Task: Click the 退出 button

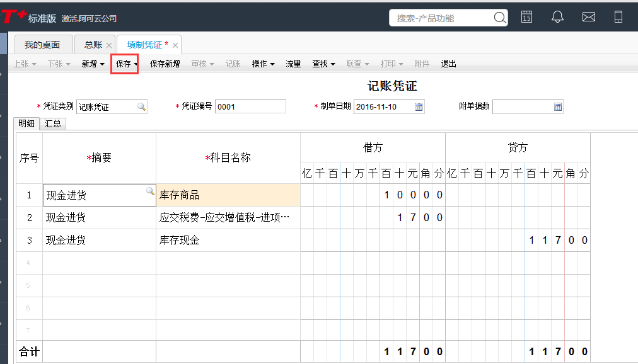Action: 448,64
